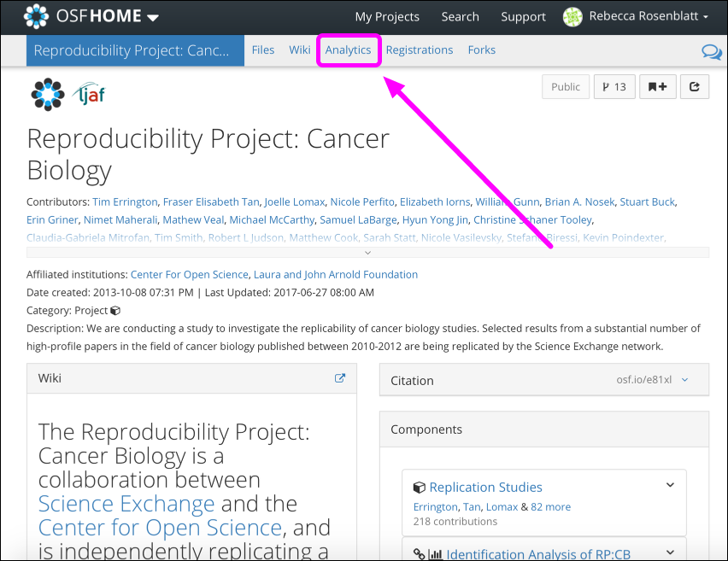Screen dimensions: 728x561
Task: Click the fork count button showing 13
Action: coord(614,87)
